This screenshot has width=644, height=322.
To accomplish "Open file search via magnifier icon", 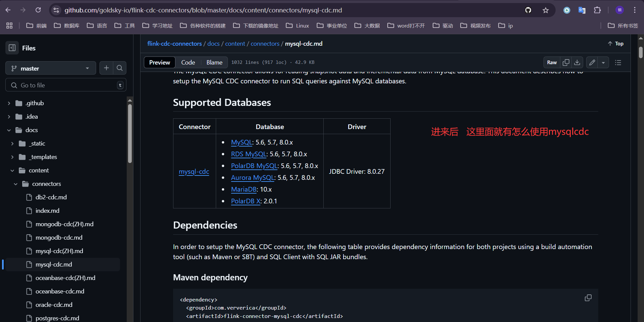I will click(x=120, y=68).
